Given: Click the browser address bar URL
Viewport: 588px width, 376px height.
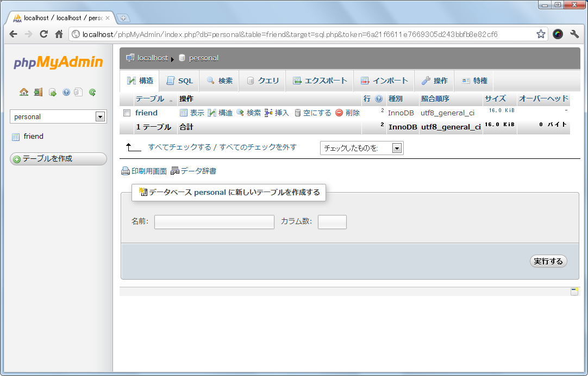Looking at the screenshot, I should [290, 35].
